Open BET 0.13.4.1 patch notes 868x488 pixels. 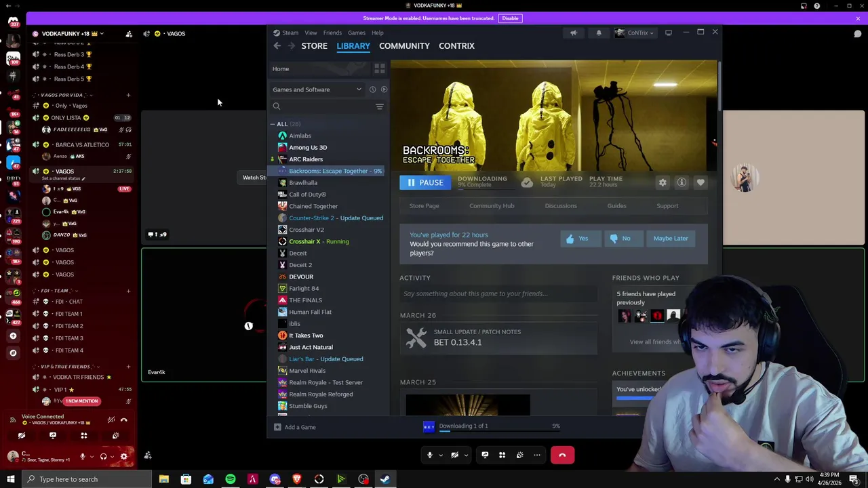pyautogui.click(x=499, y=338)
